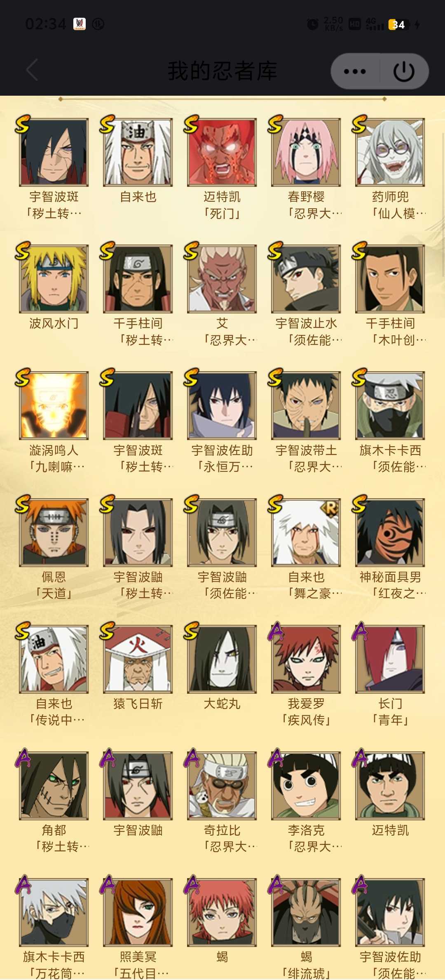445x980 pixels.
Task: Select 我爱罗「疾风传」portrait
Action: pyautogui.click(x=306, y=659)
